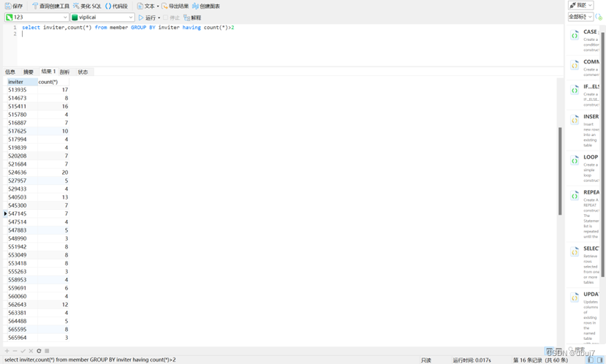Click the 运行时间: 0.017s status
Viewport: 606px width, 364px height.
click(x=472, y=360)
